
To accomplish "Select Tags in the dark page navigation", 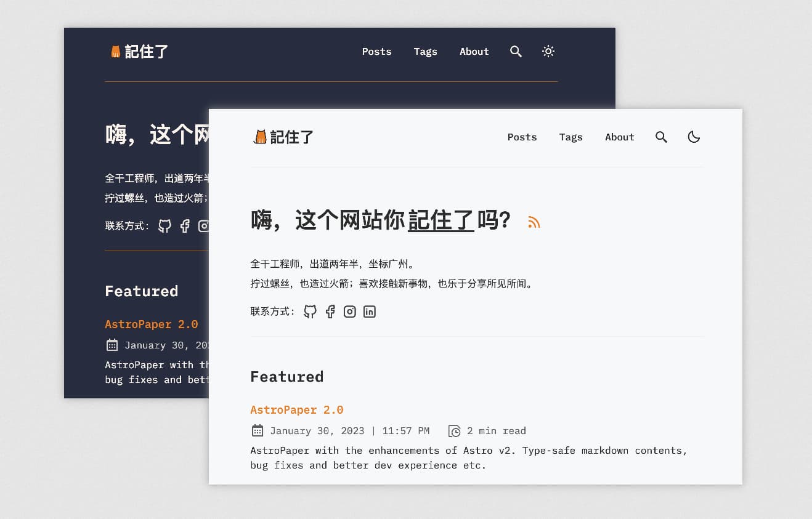I will tap(425, 52).
